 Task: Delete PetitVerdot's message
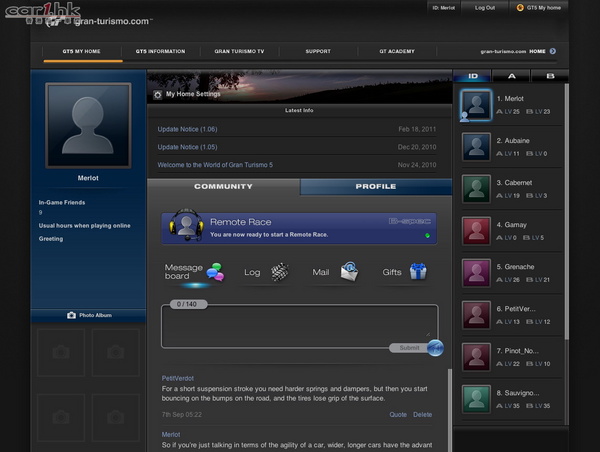[x=422, y=414]
